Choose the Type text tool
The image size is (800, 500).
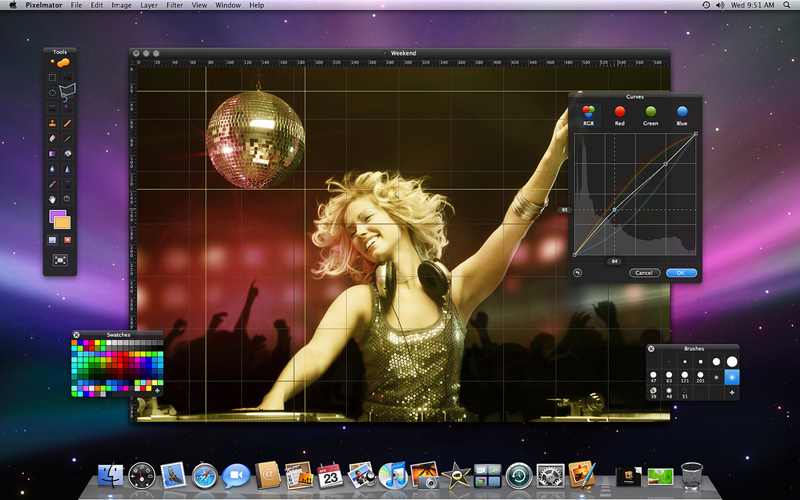coord(68,184)
